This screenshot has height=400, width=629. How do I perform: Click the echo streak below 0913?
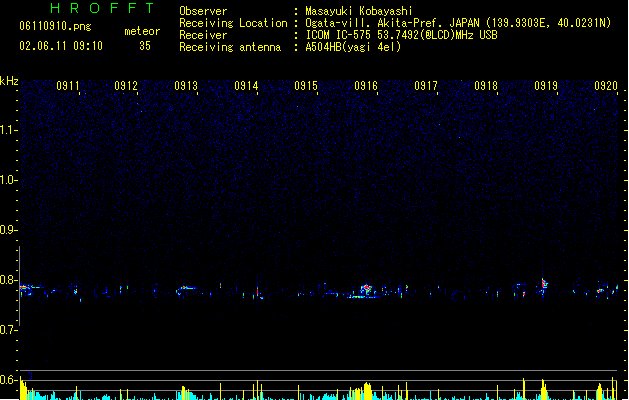click(187, 288)
